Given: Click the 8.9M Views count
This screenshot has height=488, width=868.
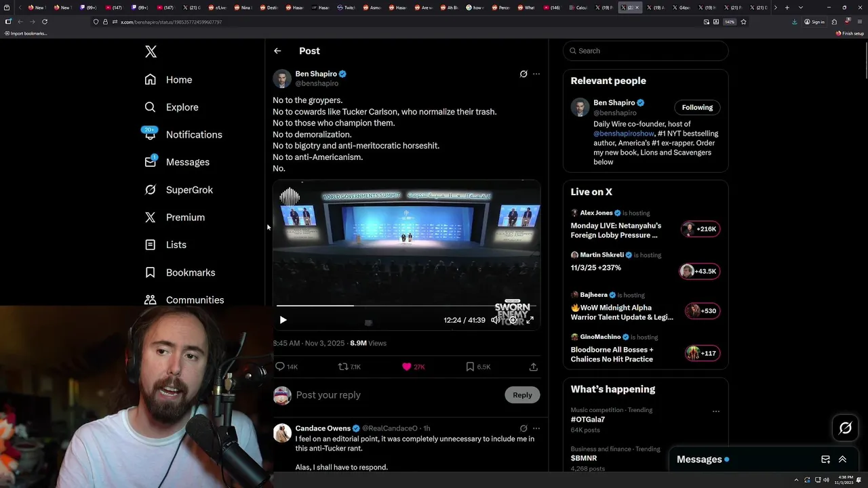Looking at the screenshot, I should click(x=368, y=343).
